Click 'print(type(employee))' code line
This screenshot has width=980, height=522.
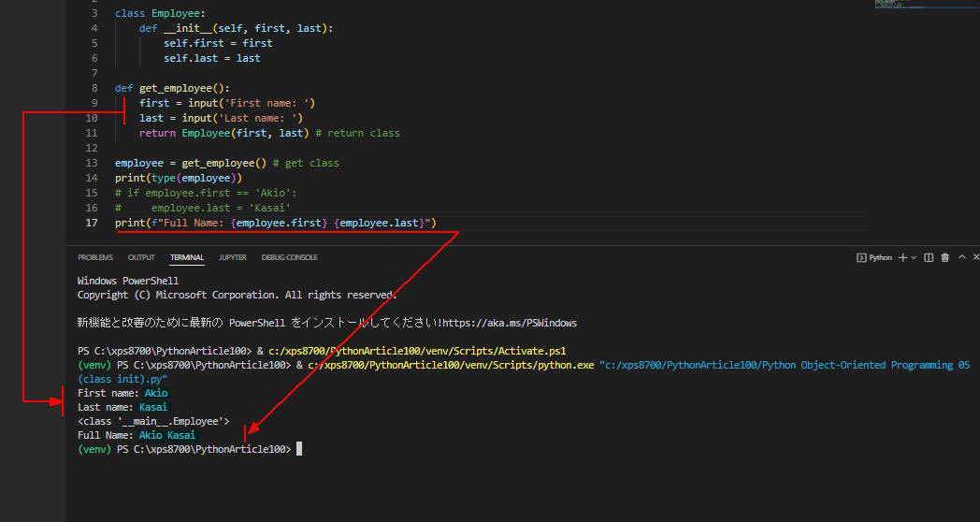tap(179, 178)
